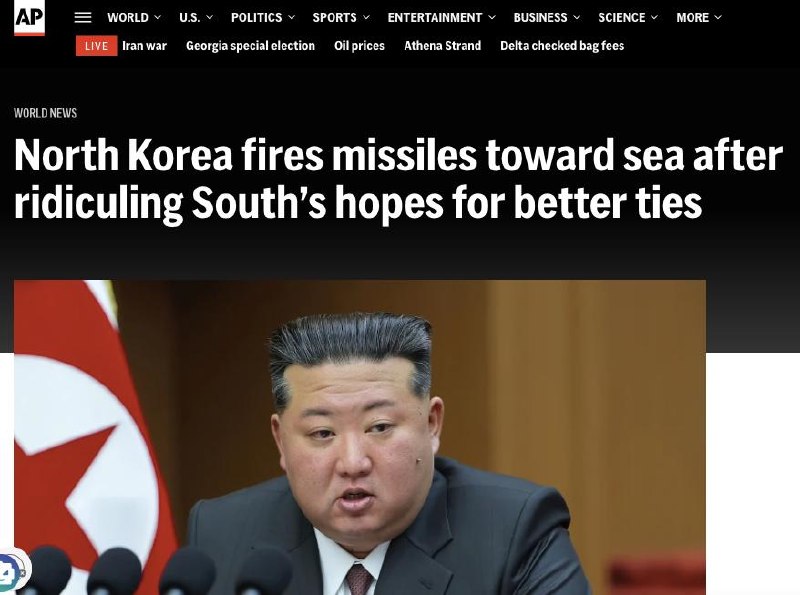Viewport: 800px width, 595px height.
Task: Open the Iran war live coverage link
Action: pyautogui.click(x=144, y=46)
